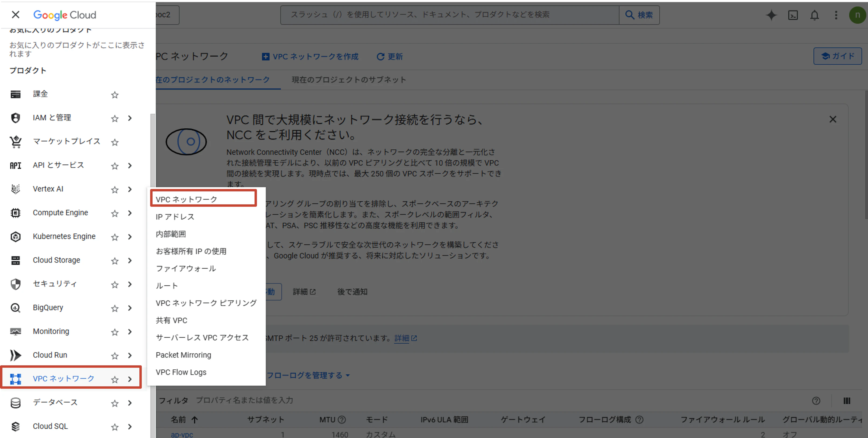Pin Compute Engine with its star
Image resolution: width=868 pixels, height=438 pixels.
[115, 213]
